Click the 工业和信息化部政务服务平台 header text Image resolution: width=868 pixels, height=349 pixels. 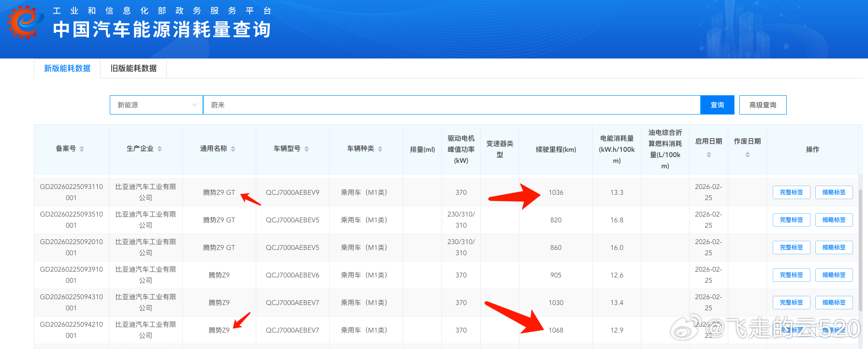[162, 11]
